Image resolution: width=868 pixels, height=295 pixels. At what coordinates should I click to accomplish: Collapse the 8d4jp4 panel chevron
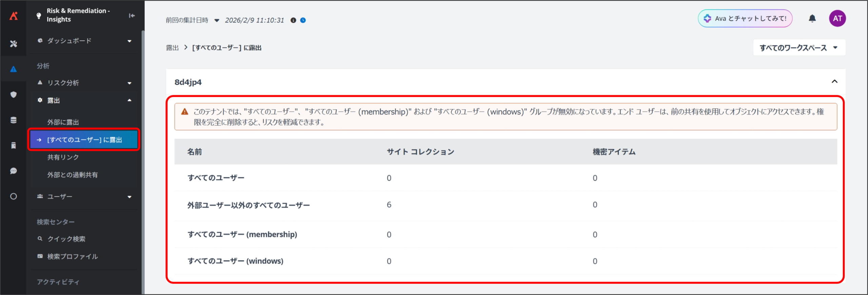click(834, 81)
